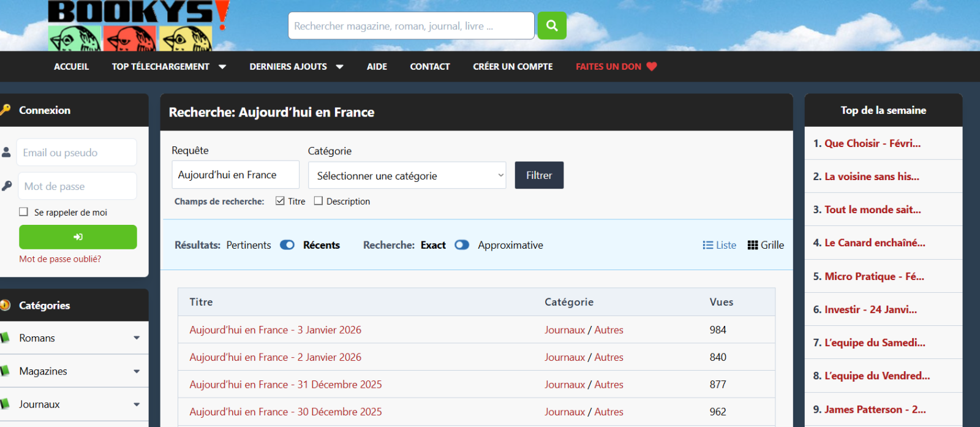Toggle the Pertinents / Récents results switch
This screenshot has height=427, width=980.
click(287, 245)
